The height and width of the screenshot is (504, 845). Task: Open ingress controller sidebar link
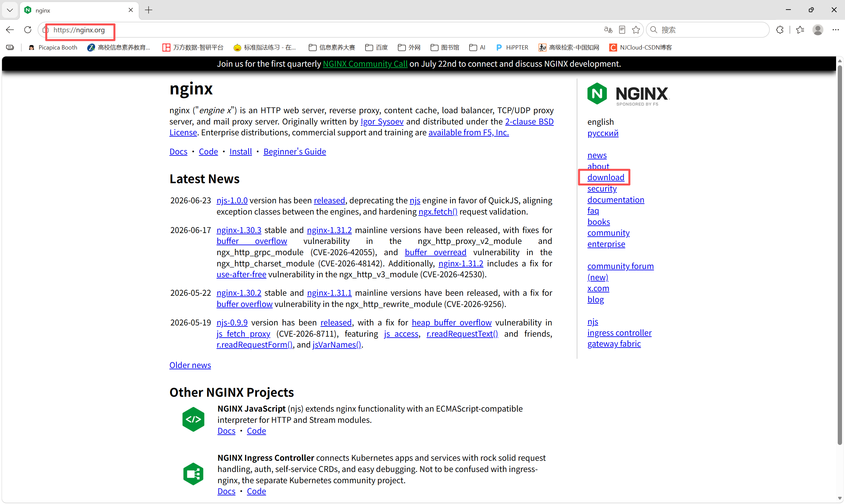point(619,333)
